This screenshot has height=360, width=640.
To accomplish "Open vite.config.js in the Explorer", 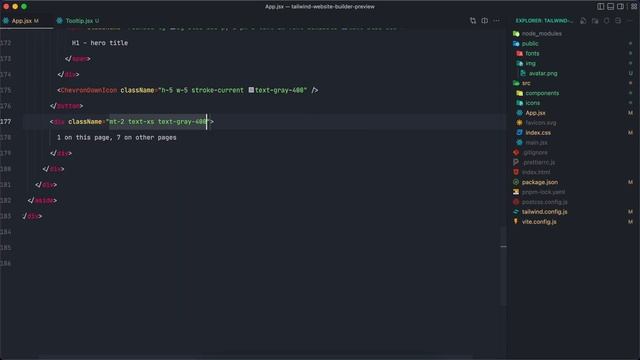I will pyautogui.click(x=539, y=222).
